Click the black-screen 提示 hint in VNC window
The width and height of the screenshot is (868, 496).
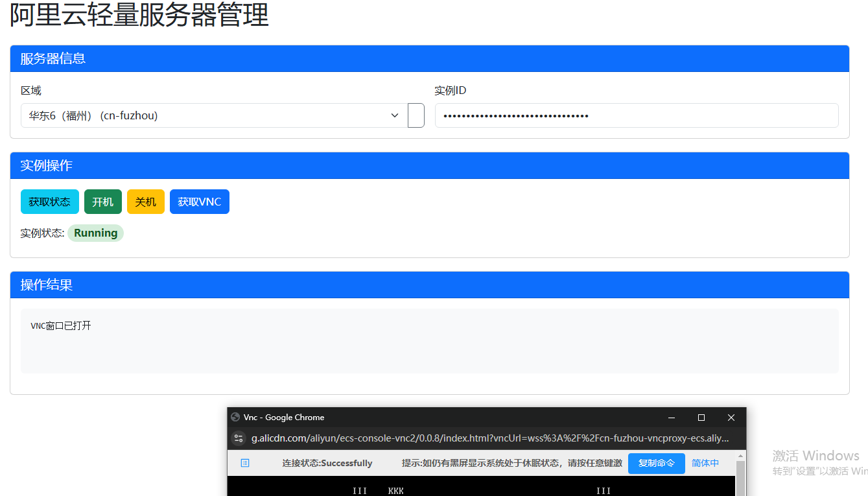click(512, 463)
